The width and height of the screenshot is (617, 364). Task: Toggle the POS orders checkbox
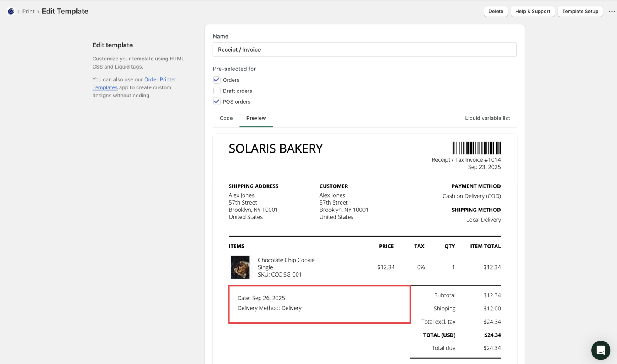(217, 102)
